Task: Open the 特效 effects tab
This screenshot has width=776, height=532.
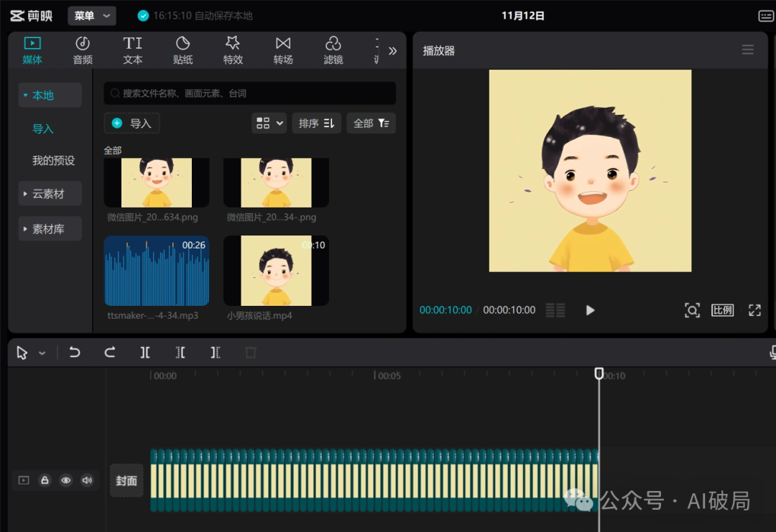Action: click(x=233, y=50)
